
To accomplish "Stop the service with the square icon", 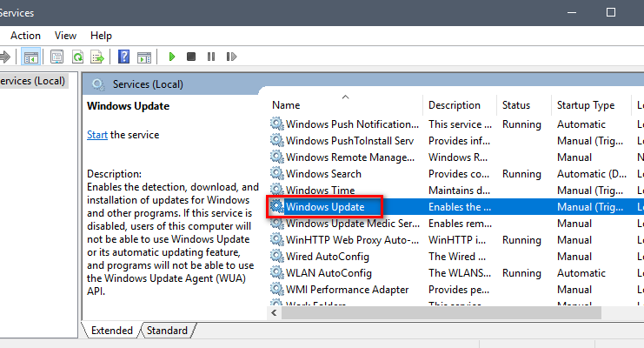I will pos(191,57).
